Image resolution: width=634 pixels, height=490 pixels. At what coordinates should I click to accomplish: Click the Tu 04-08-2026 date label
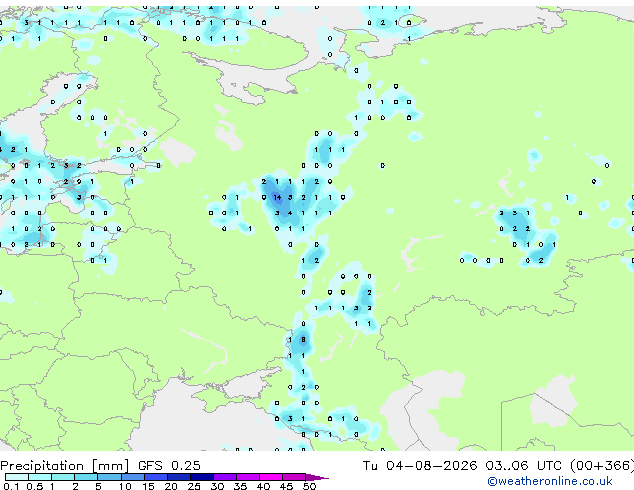[x=420, y=466]
